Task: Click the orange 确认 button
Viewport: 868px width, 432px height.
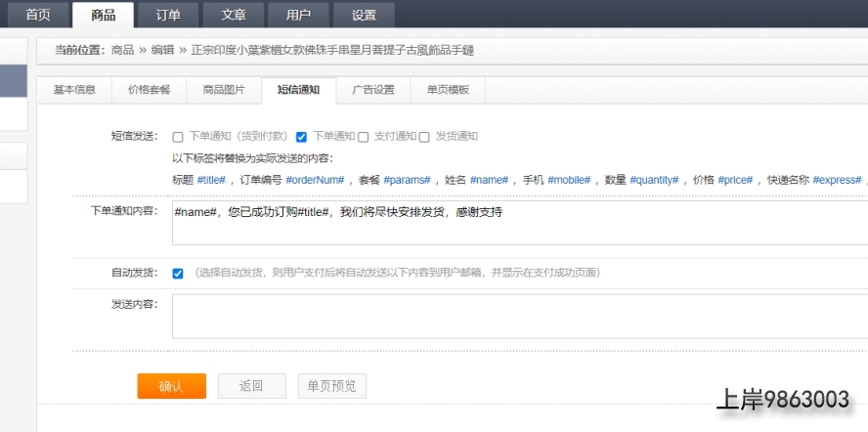Action: [171, 386]
